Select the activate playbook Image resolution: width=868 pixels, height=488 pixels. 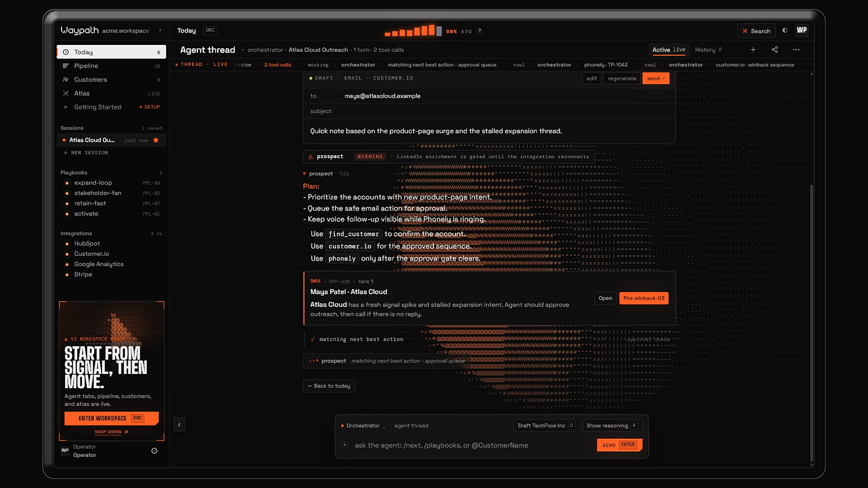click(x=111, y=214)
